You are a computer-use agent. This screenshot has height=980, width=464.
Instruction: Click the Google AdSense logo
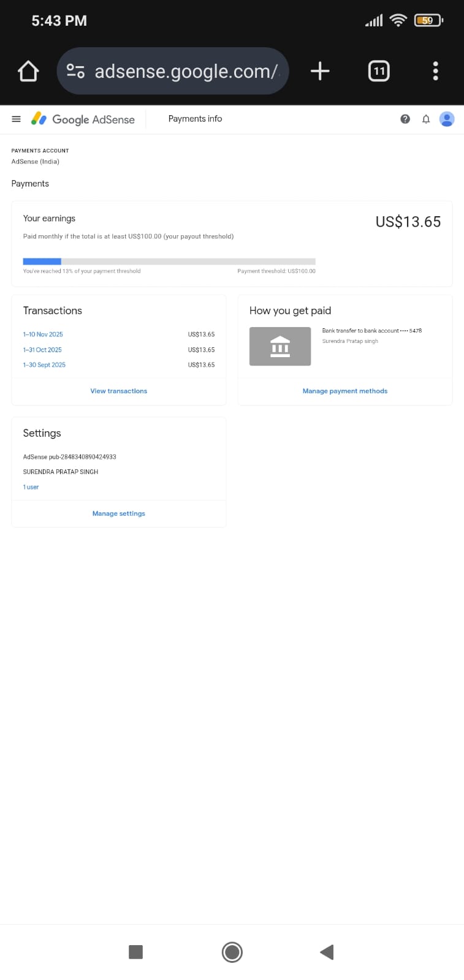tap(83, 119)
